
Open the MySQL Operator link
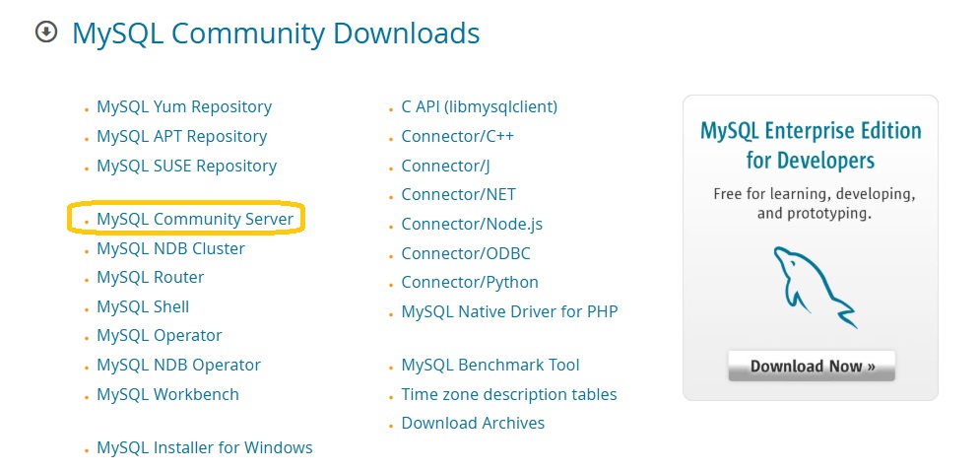160,335
